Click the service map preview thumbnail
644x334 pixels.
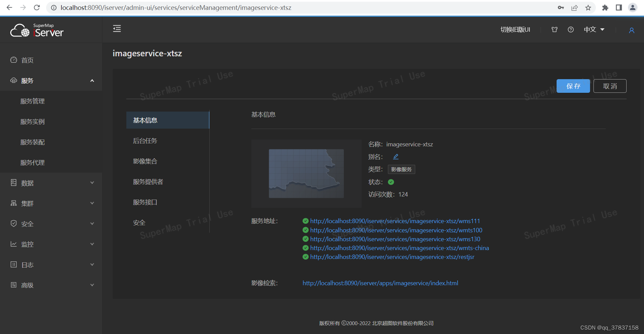[x=306, y=173]
